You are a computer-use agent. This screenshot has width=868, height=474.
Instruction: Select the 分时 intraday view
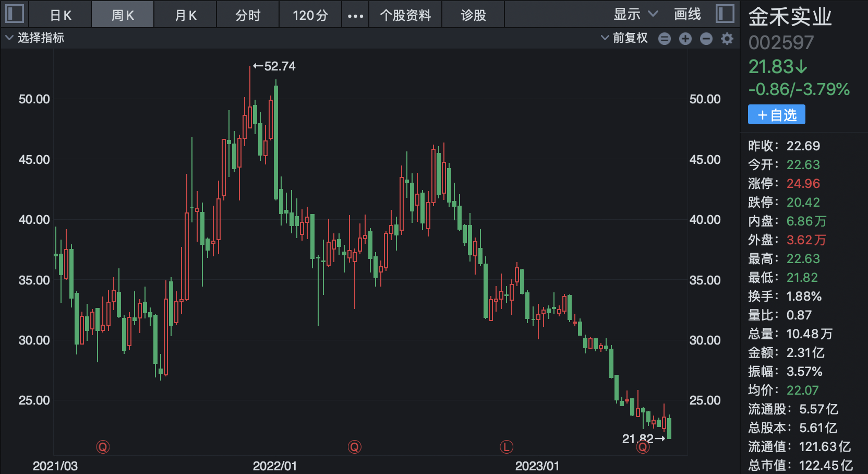click(248, 15)
